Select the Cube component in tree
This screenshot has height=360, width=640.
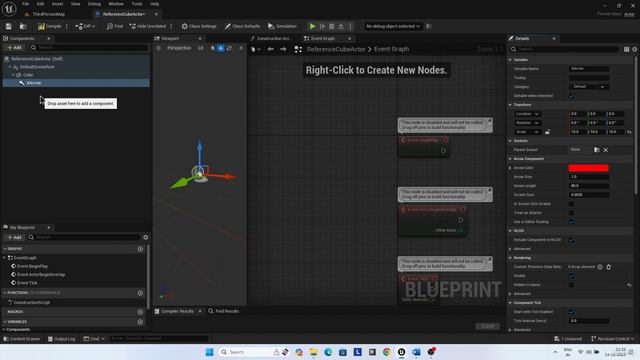pos(28,75)
